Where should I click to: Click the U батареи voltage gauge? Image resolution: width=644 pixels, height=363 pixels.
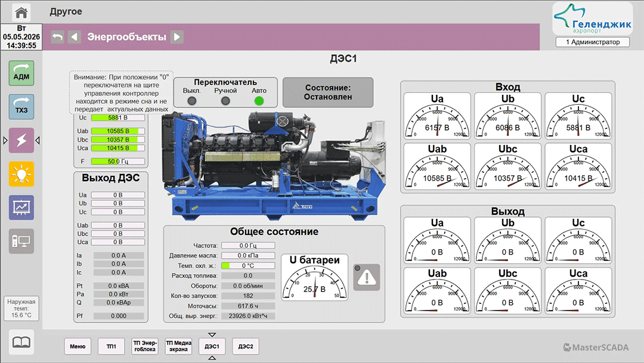pos(315,277)
